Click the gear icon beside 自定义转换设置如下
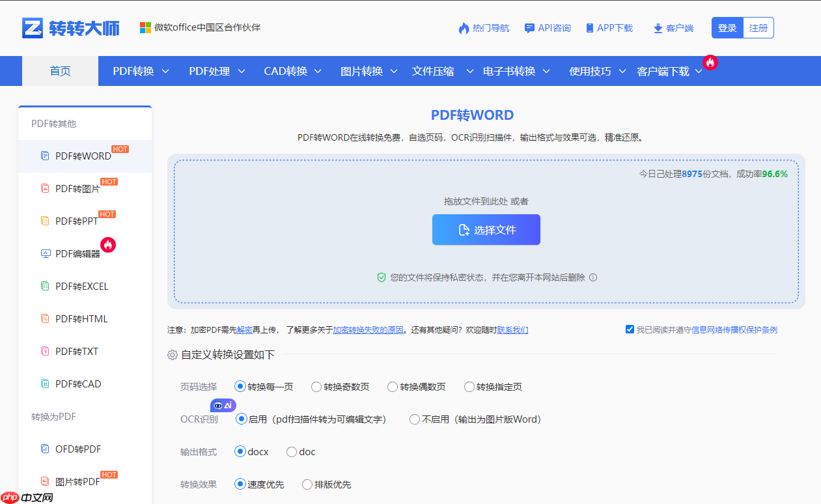The height and width of the screenshot is (504, 821). pyautogui.click(x=173, y=355)
